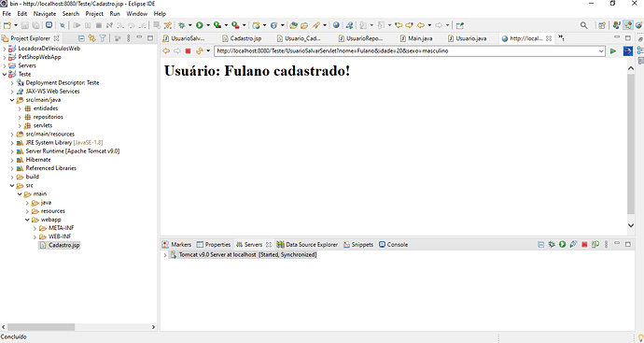Switch to the Cadastro.jsp editor tab
The image size is (644, 343).
coord(242,38)
